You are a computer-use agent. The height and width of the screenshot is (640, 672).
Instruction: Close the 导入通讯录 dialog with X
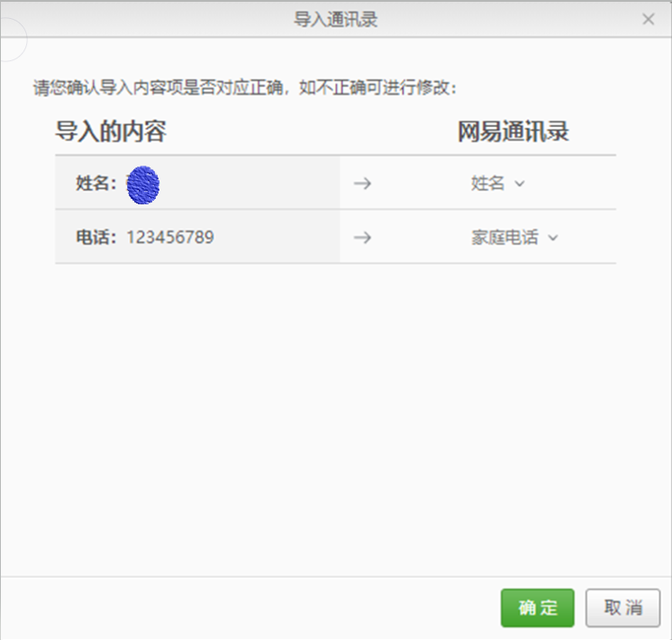click(648, 19)
